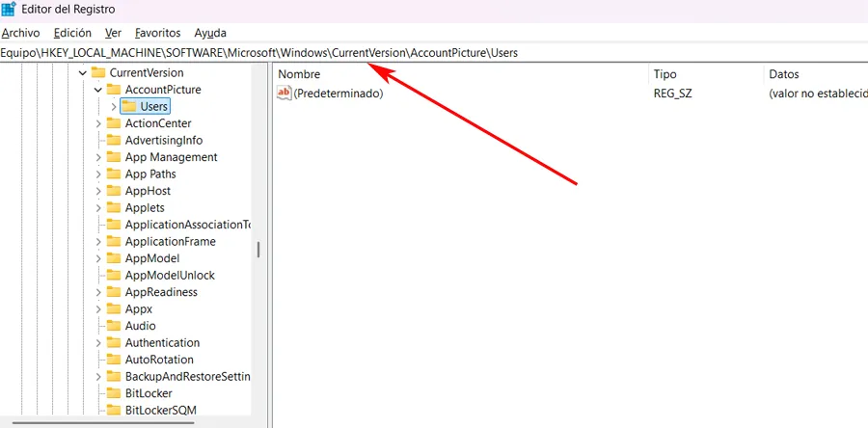868x428 pixels.
Task: Expand the Appx key
Action: pyautogui.click(x=98, y=309)
